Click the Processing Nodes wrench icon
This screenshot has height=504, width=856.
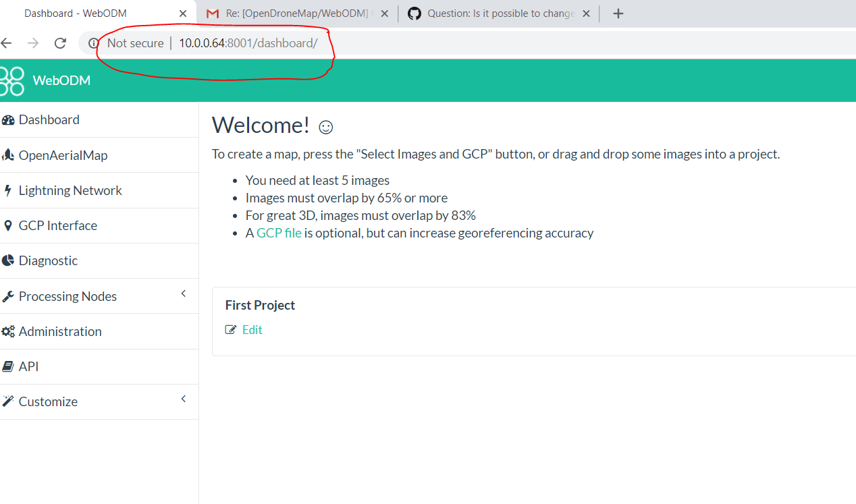pyautogui.click(x=8, y=296)
